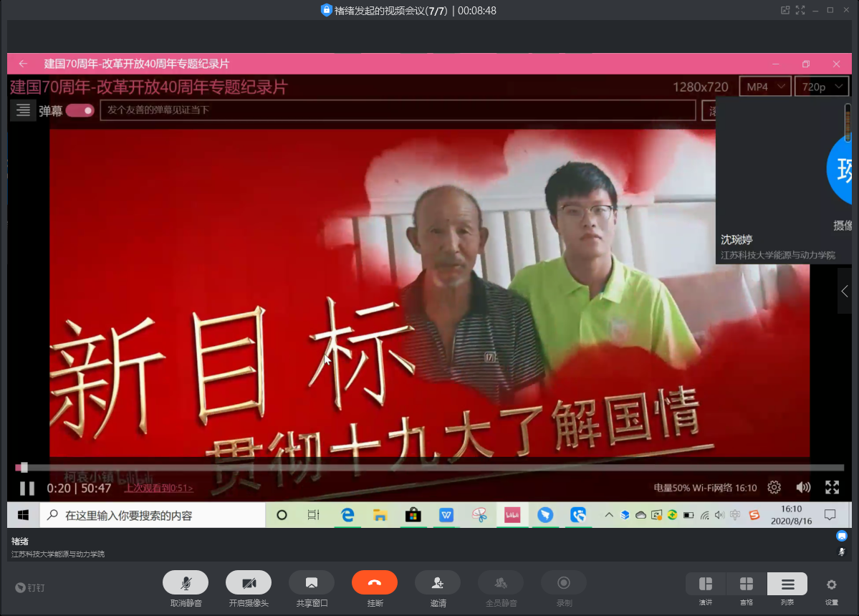The height and width of the screenshot is (616, 859).
Task: Open the video playlist hamburger menu
Action: [23, 110]
